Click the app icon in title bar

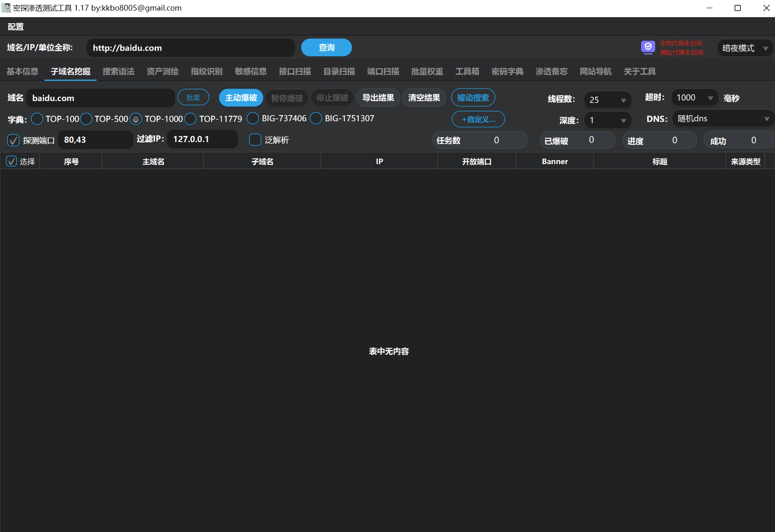(x=6, y=8)
